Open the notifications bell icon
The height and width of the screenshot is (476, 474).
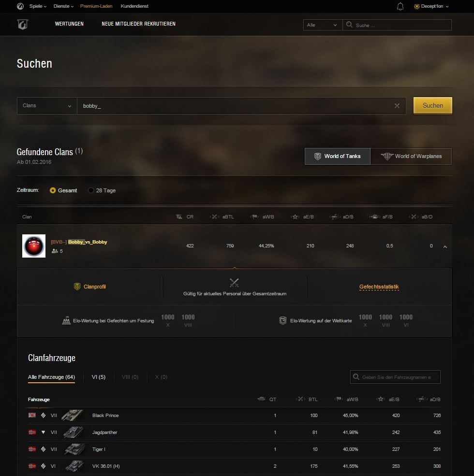[x=400, y=6]
